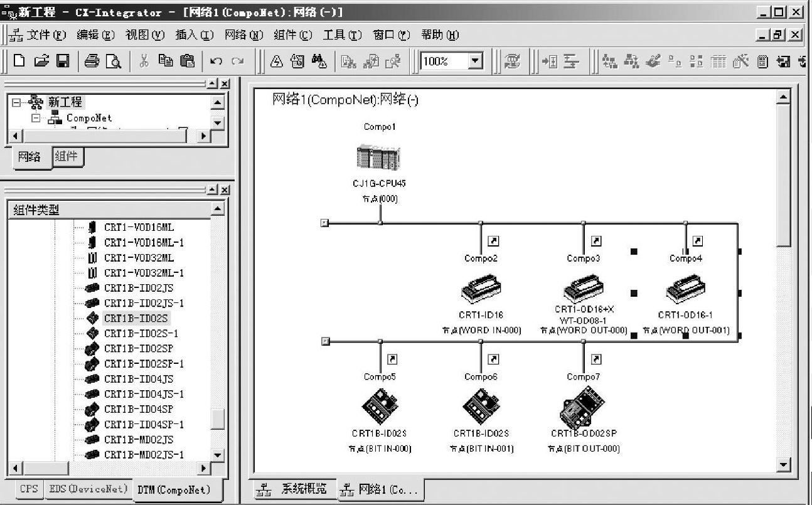The image size is (812, 505).
Task: Click the shortcut arrow icon above Compo2
Action: 494,241
